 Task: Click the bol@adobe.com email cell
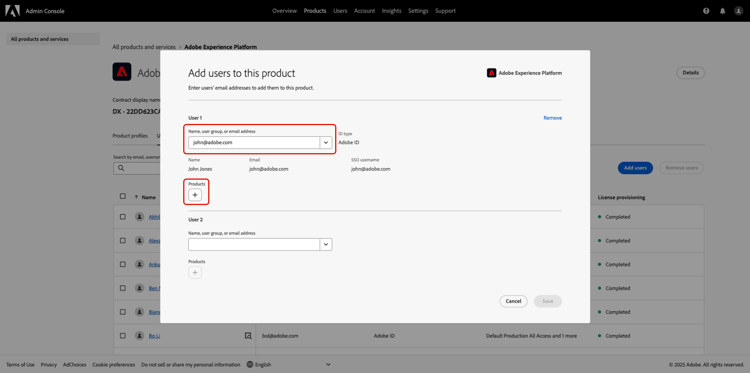[280, 336]
